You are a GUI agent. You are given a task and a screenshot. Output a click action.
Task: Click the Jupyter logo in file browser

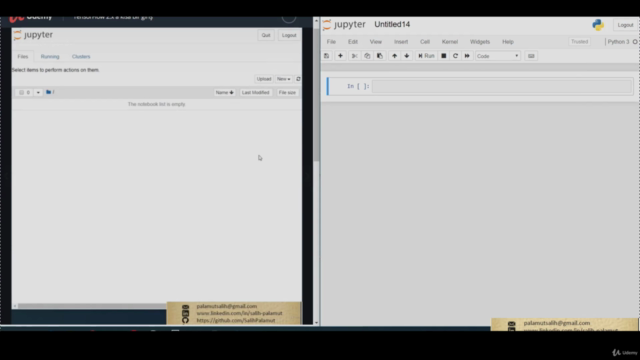click(33, 35)
